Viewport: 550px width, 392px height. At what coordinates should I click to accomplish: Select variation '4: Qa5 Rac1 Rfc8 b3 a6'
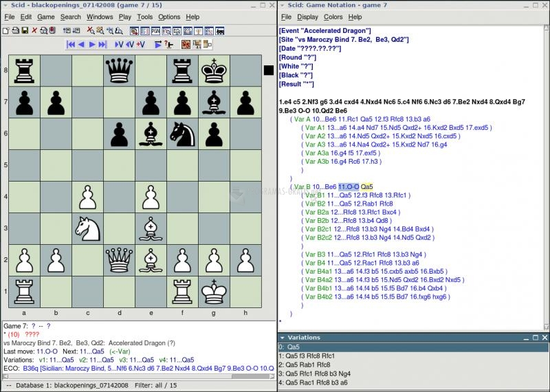coord(413,382)
